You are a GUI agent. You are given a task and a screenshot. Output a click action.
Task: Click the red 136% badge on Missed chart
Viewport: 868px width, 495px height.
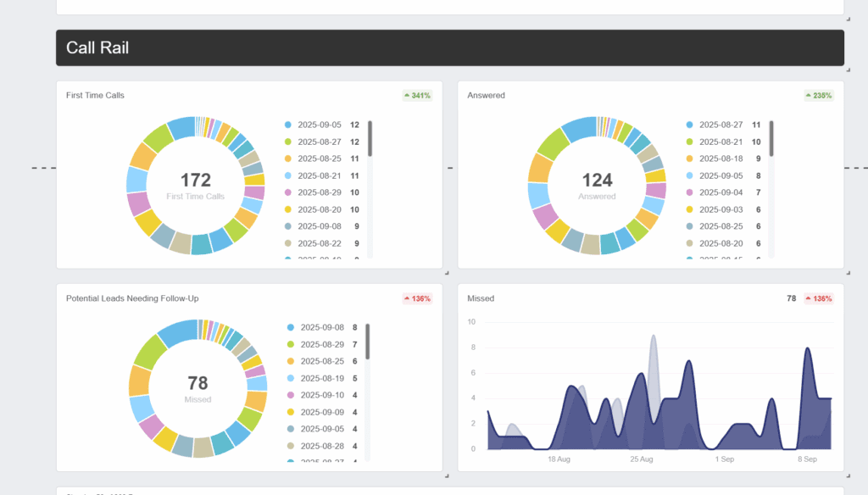819,298
